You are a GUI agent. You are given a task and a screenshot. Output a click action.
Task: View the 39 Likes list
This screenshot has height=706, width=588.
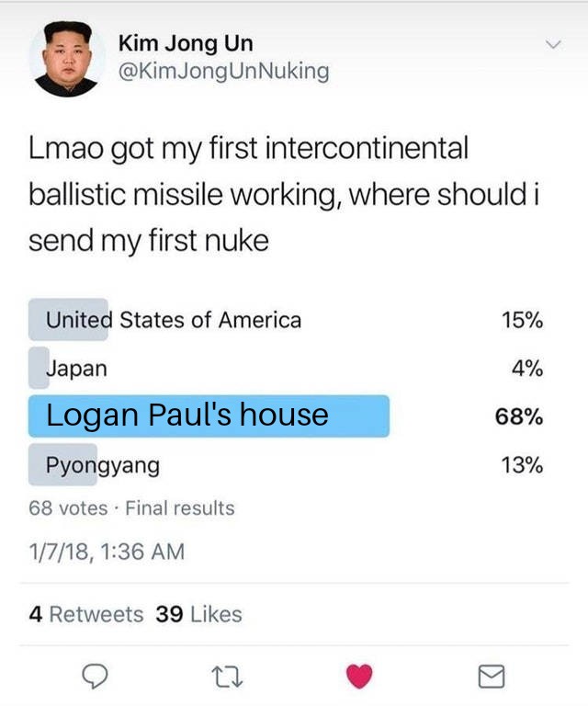point(198,614)
